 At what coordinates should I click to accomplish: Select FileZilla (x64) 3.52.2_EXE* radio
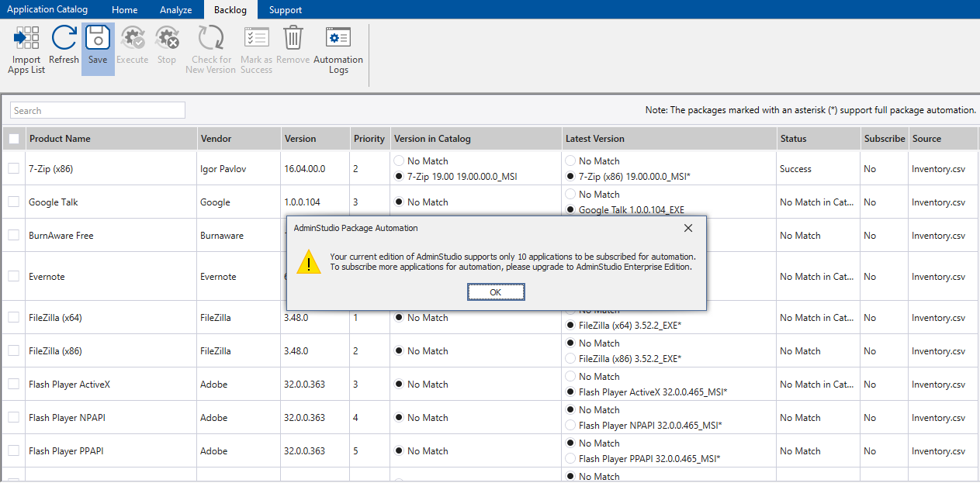(571, 325)
